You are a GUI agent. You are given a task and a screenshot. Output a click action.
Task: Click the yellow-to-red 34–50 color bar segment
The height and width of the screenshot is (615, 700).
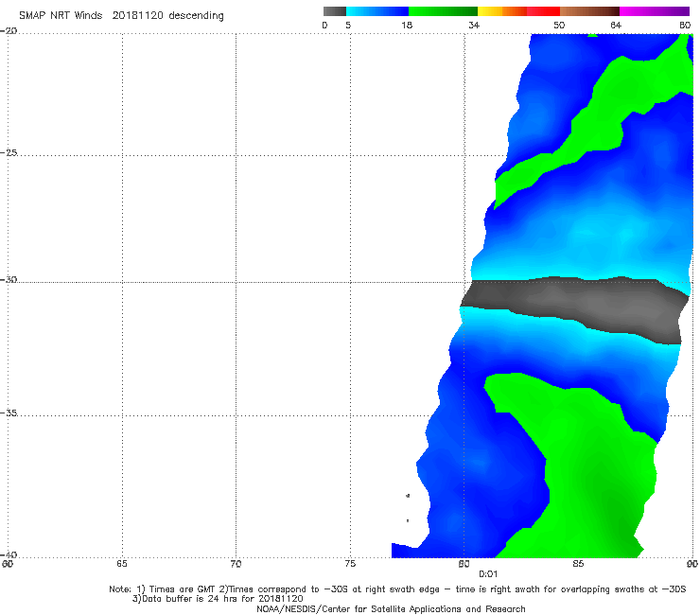click(518, 11)
